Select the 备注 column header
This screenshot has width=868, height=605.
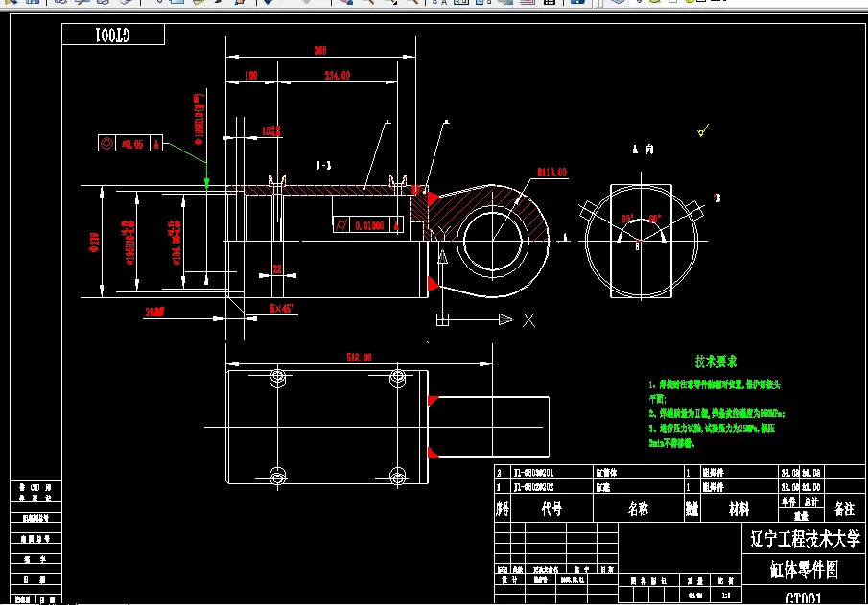tap(844, 509)
